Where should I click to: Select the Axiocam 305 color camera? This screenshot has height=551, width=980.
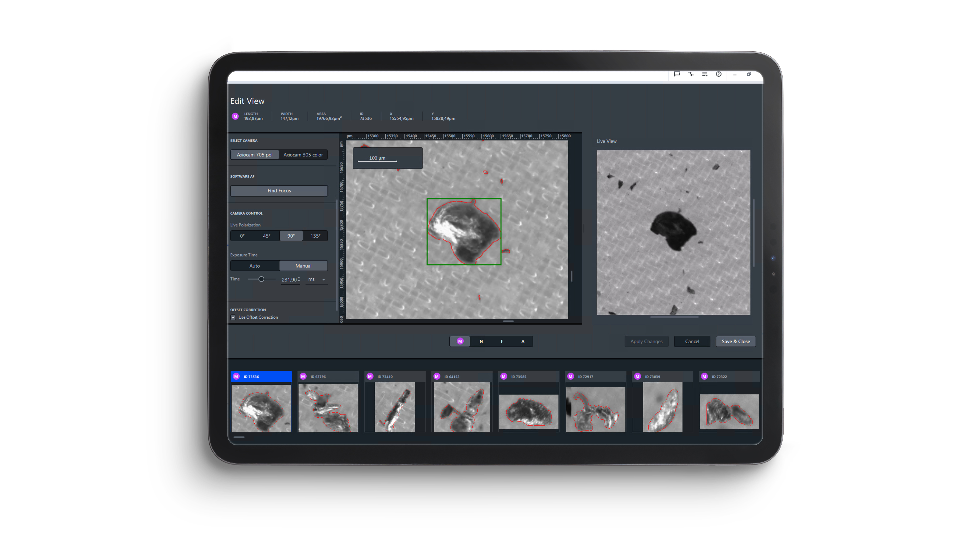(303, 155)
